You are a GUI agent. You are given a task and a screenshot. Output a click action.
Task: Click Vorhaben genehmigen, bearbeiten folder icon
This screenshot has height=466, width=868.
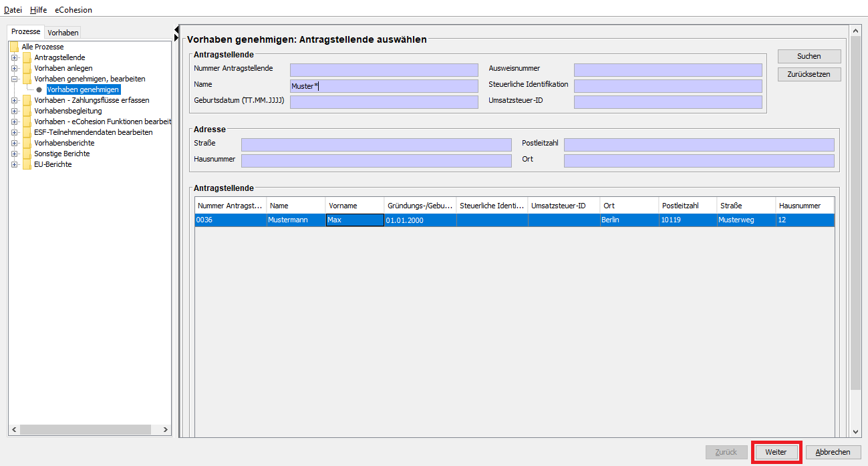click(27, 79)
